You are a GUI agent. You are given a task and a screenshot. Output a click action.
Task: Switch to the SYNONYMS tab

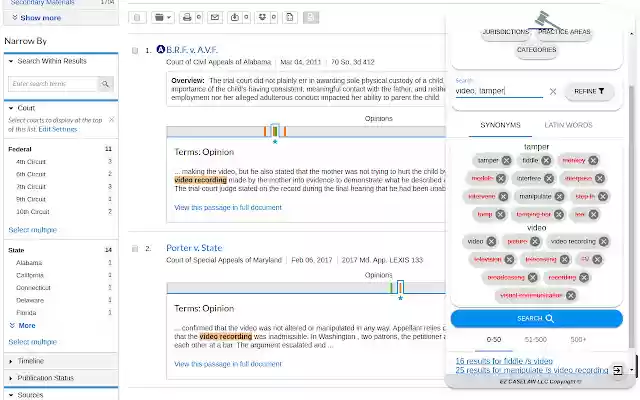click(x=500, y=125)
